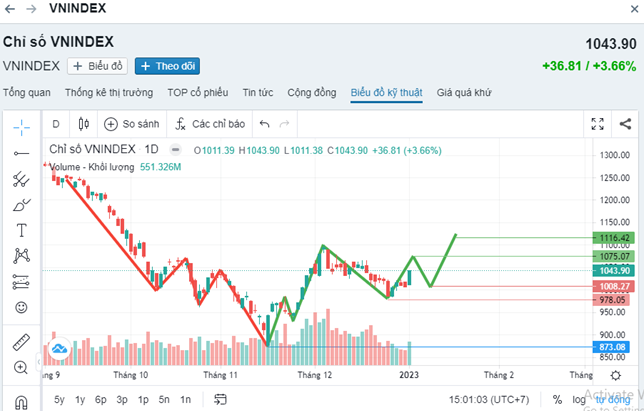Open the candlestick chart type dropdown
Screen dimensions: 644x411
[x=83, y=124]
